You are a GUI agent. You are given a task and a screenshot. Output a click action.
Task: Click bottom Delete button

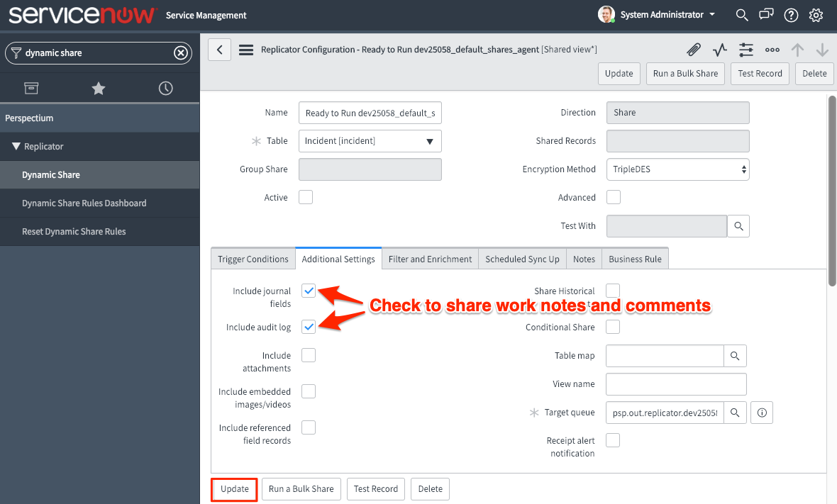[x=431, y=489]
